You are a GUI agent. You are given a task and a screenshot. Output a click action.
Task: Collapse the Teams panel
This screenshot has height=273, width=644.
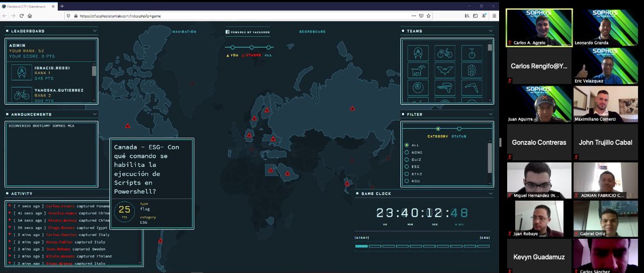491,31
